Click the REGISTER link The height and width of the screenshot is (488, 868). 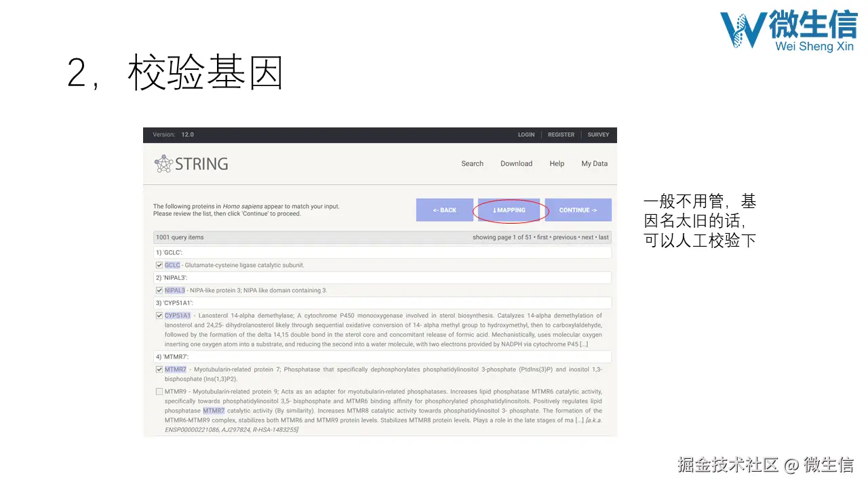(561, 135)
